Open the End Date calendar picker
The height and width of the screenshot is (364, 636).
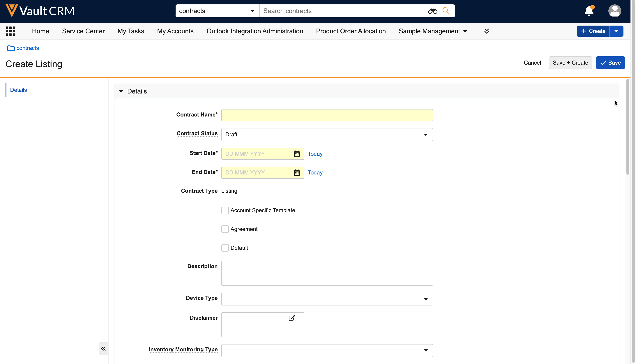[x=297, y=173]
